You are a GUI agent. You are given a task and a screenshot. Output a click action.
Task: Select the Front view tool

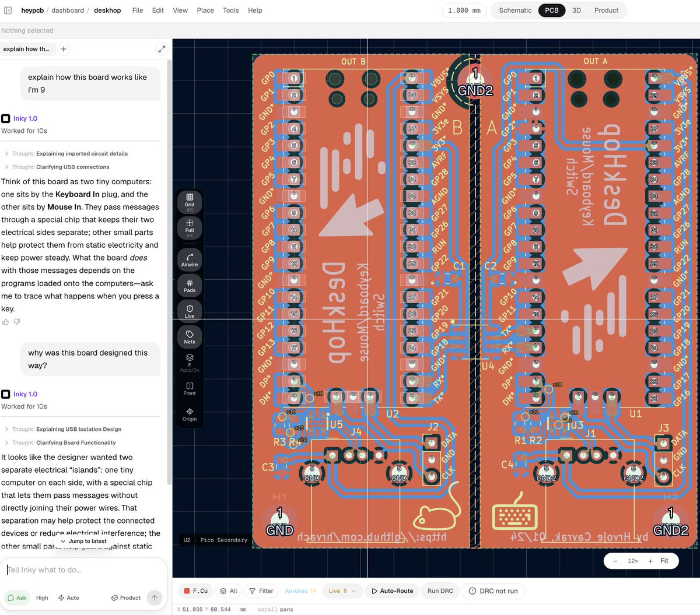[x=190, y=389]
